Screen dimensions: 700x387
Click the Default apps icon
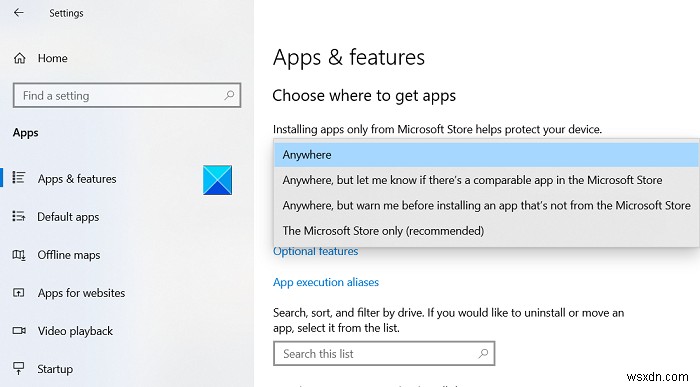(x=19, y=216)
